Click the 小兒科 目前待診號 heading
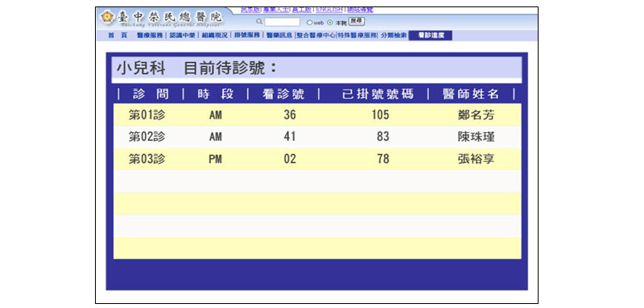 coord(197,69)
